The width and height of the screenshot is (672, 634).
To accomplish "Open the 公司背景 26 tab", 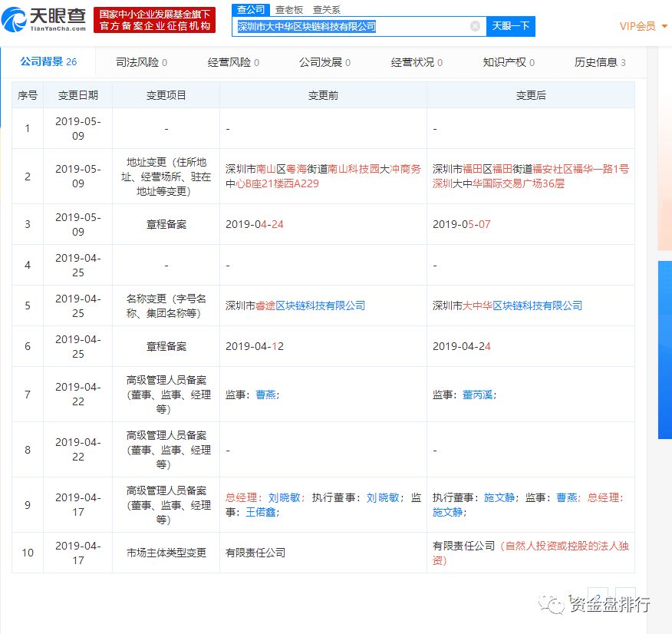I will pos(48,61).
